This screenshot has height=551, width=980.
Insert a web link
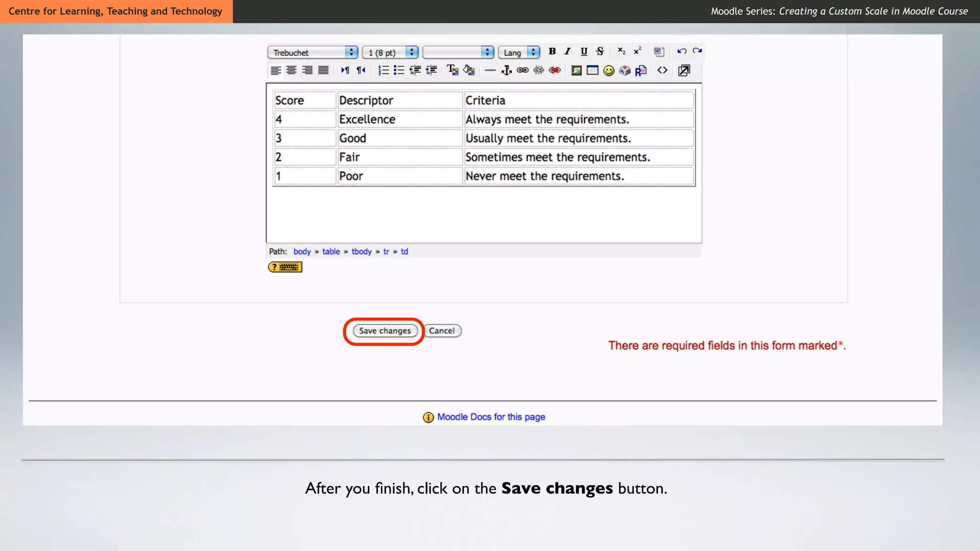(523, 70)
